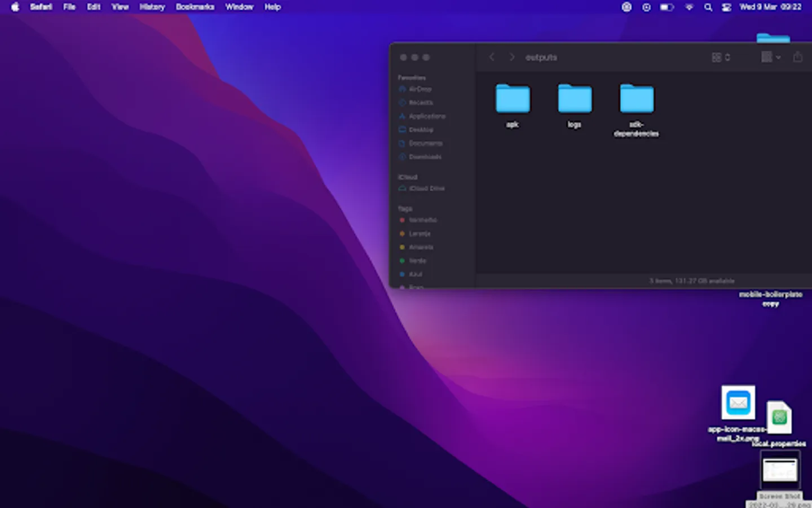812x508 pixels.
Task: Open the sdk-dependencies folder
Action: click(637, 99)
